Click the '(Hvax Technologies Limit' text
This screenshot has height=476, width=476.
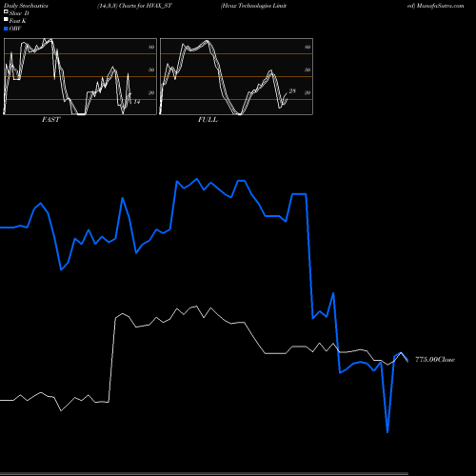pos(253,6)
